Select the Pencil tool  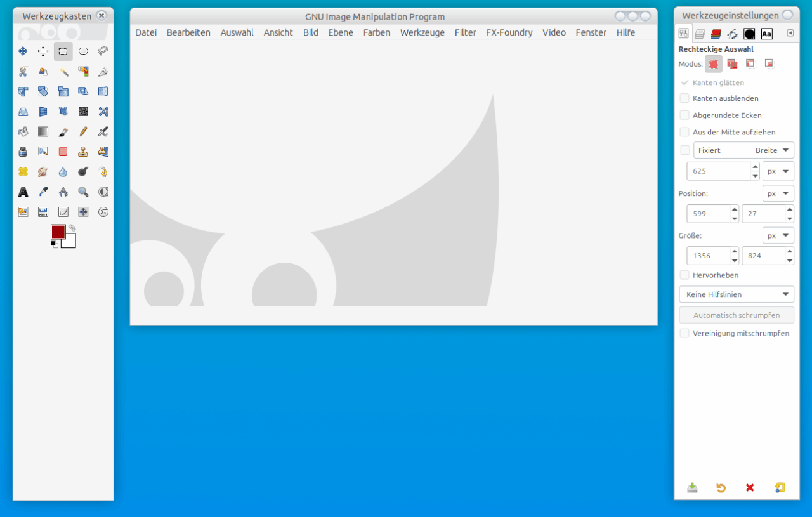click(83, 132)
